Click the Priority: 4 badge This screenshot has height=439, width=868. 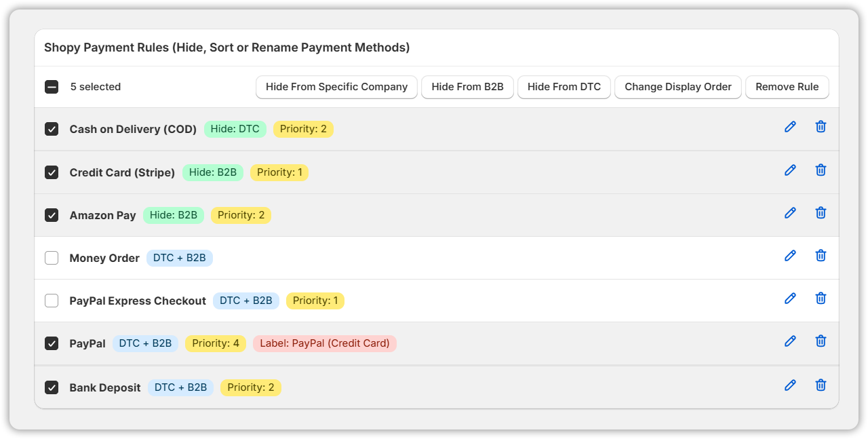[216, 343]
